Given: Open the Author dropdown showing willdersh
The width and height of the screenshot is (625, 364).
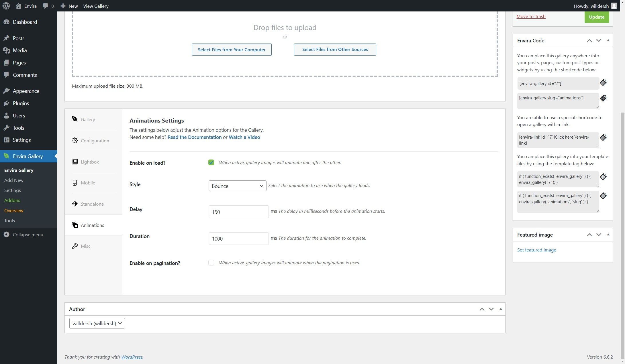Looking at the screenshot, I should pos(97,323).
